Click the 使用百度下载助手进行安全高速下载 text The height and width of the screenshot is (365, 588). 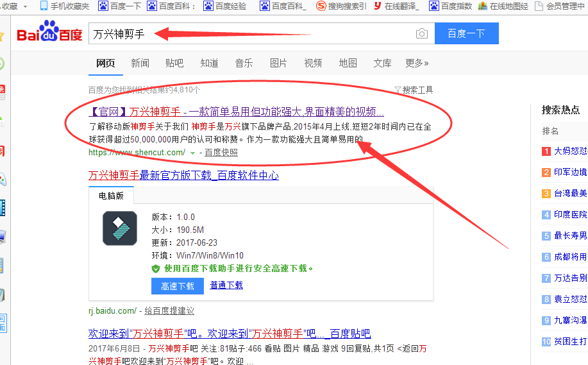(x=239, y=269)
